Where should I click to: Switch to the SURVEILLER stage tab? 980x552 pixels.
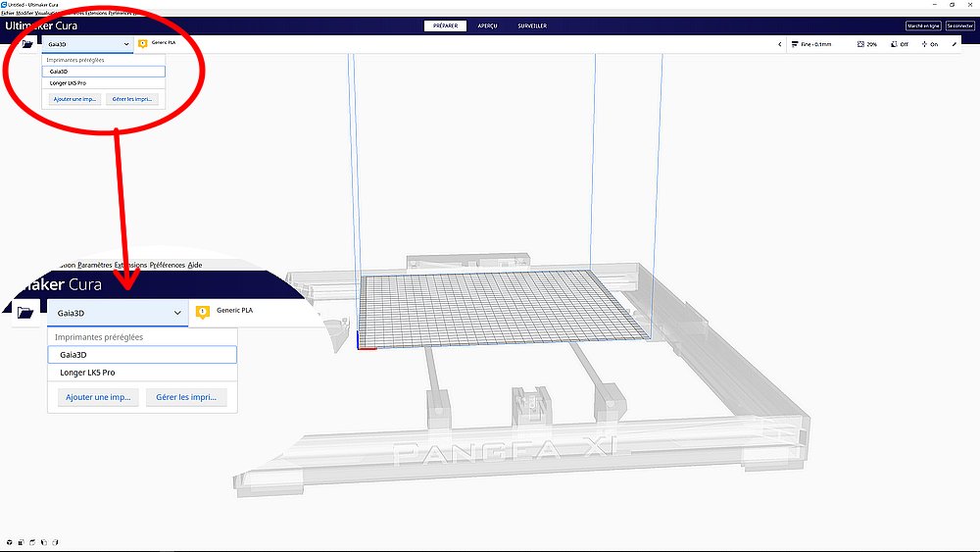(532, 25)
